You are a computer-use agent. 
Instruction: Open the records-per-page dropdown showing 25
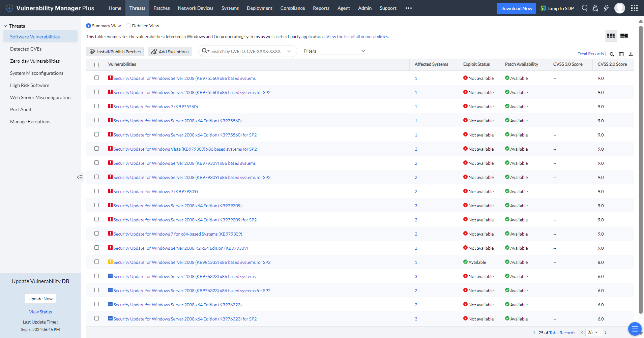593,332
